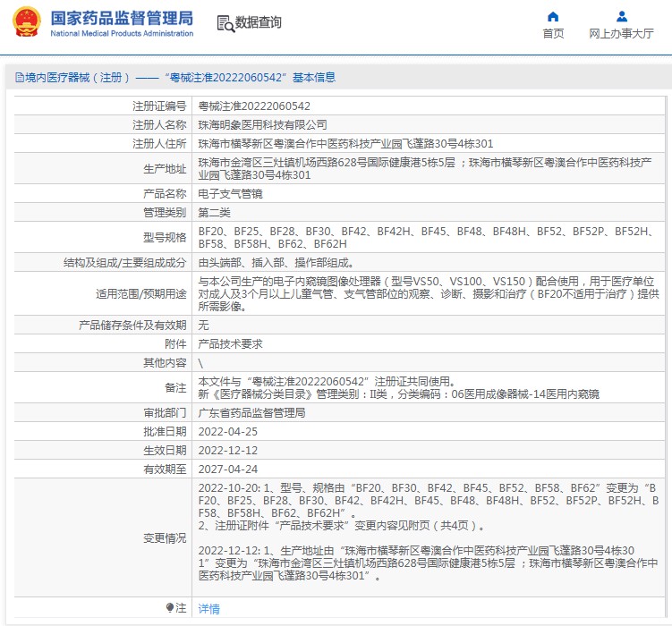Click the 网上办事大厅 person icon
672x626 pixels.
621,16
